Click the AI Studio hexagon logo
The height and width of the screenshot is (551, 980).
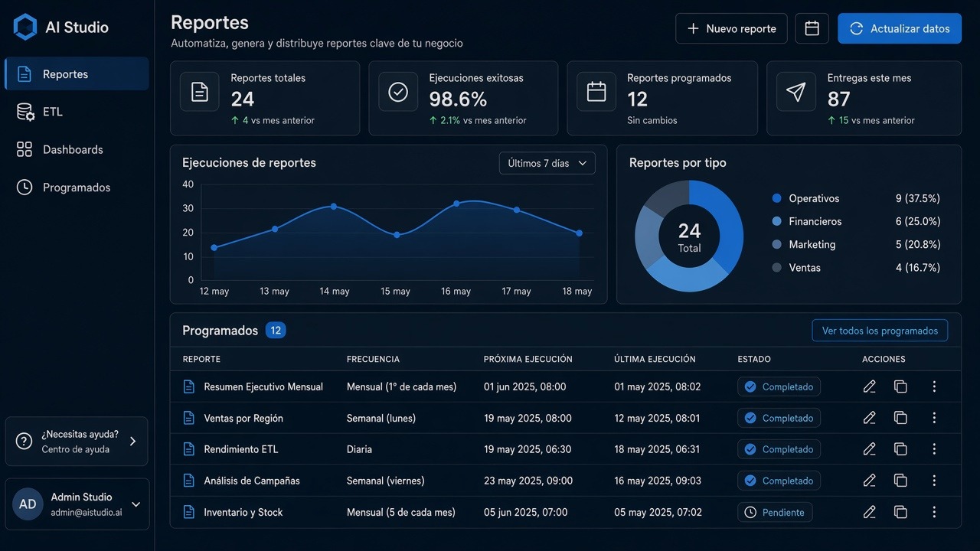coord(25,27)
